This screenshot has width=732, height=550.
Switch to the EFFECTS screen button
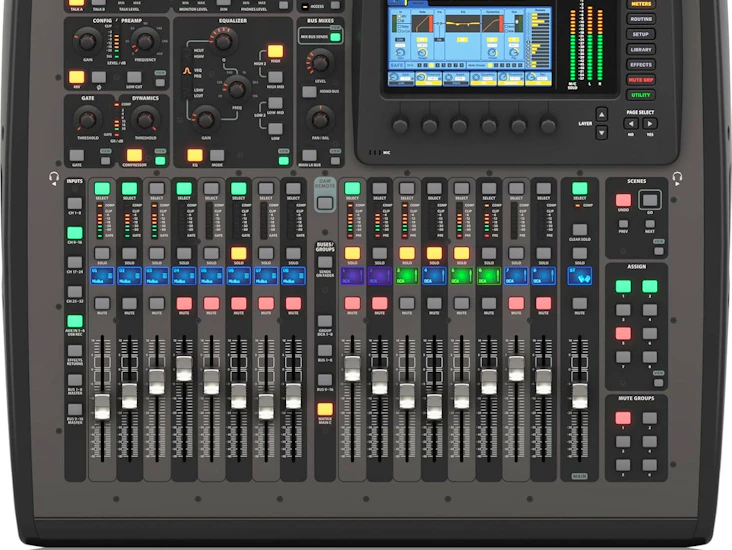[641, 64]
